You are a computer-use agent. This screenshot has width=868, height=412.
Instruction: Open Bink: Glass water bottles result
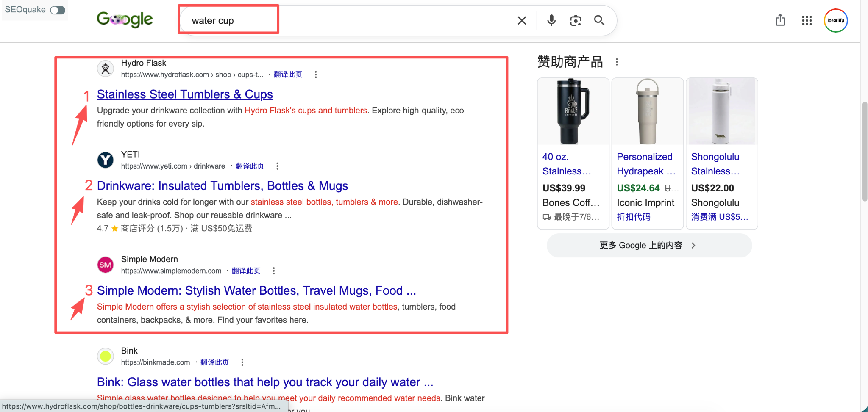coord(265,382)
